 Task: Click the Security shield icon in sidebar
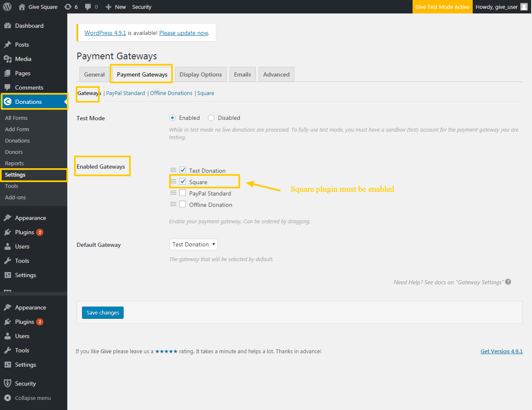pos(8,384)
